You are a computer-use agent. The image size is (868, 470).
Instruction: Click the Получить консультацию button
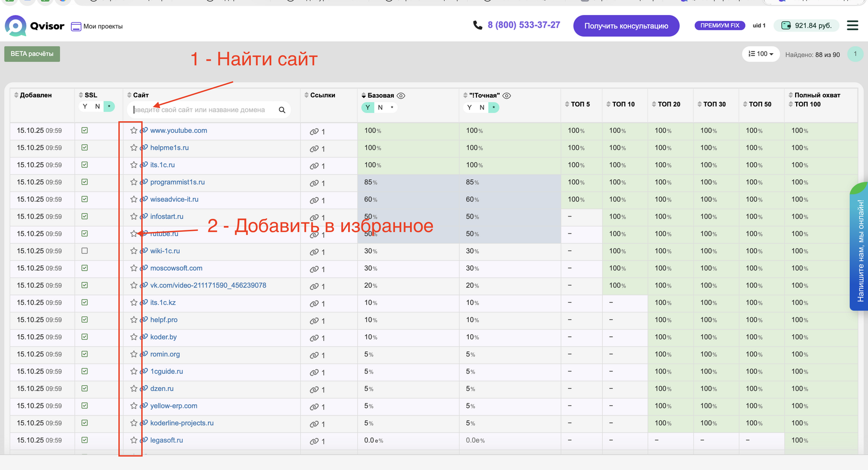[626, 26]
